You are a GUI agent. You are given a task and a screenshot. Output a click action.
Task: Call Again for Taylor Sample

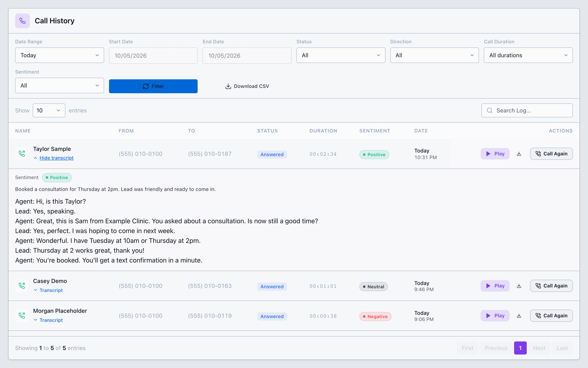point(551,154)
